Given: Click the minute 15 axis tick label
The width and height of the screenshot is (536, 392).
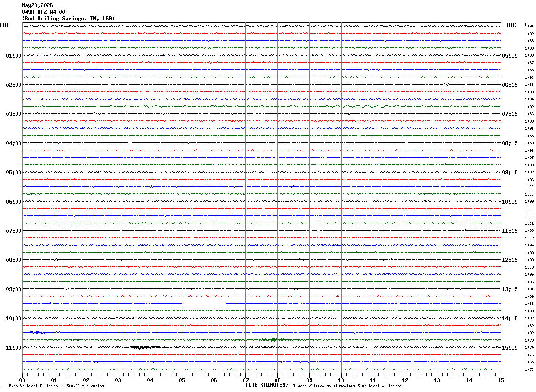Looking at the screenshot, I should 501,380.
